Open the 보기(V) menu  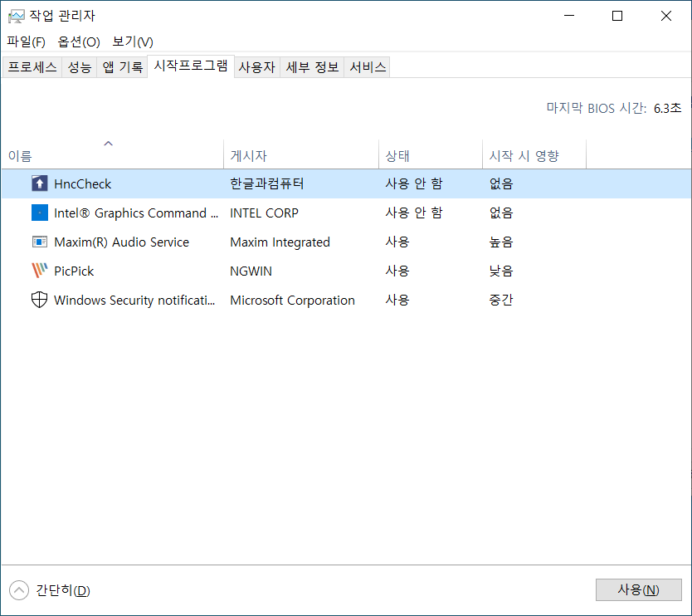[x=133, y=42]
